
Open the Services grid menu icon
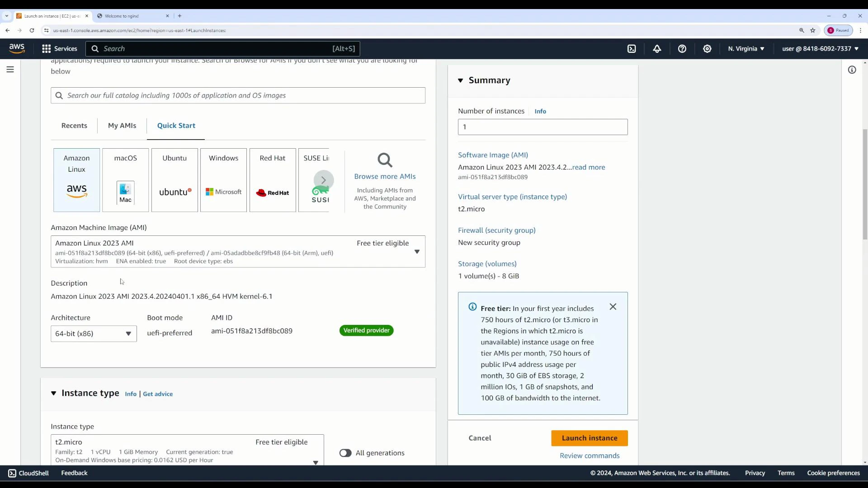(47, 48)
